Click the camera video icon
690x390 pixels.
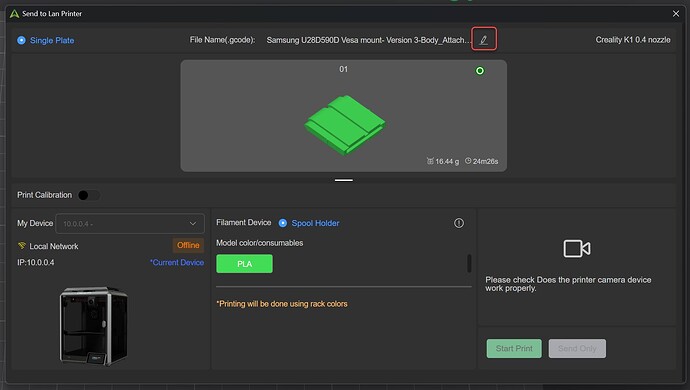(x=577, y=249)
